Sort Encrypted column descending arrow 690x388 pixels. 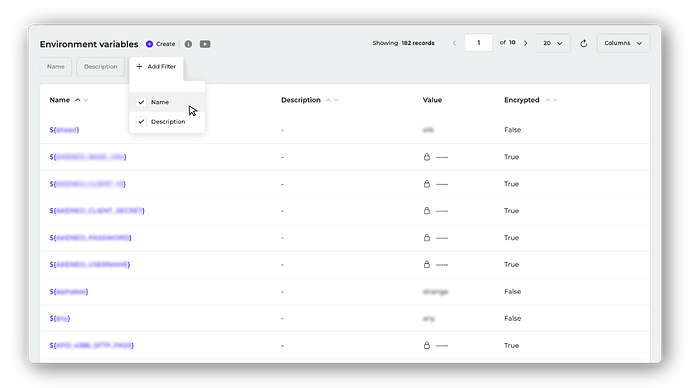[x=555, y=100]
